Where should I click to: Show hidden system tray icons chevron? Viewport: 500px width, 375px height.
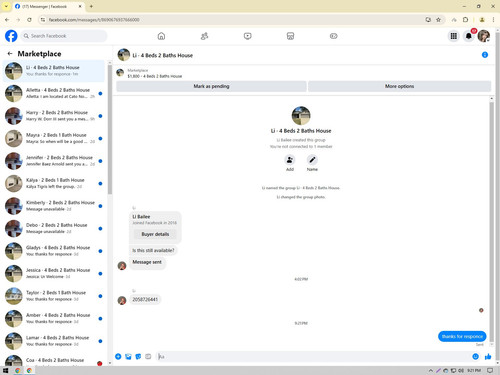tap(430, 370)
